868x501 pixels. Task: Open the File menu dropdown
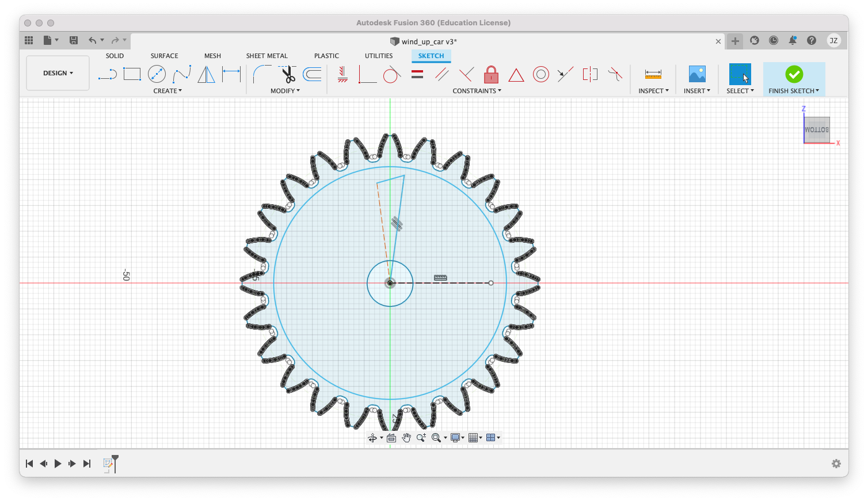pyautogui.click(x=51, y=40)
